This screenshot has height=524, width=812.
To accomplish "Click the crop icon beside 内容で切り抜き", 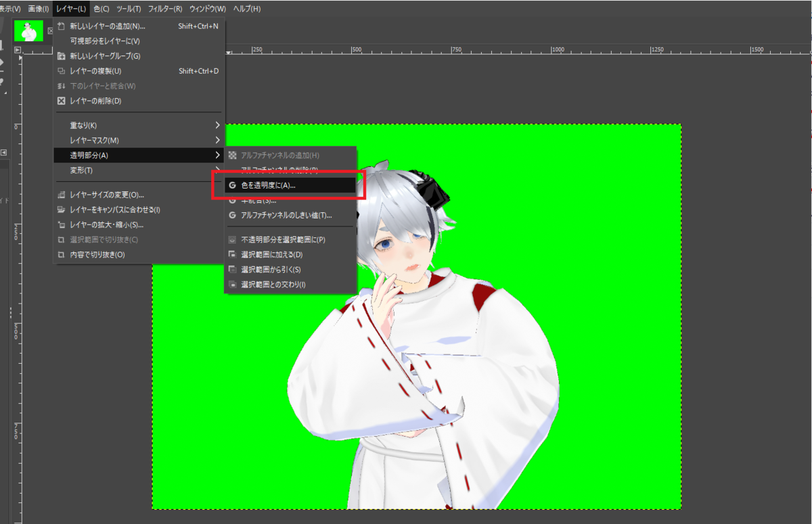I will click(x=62, y=254).
